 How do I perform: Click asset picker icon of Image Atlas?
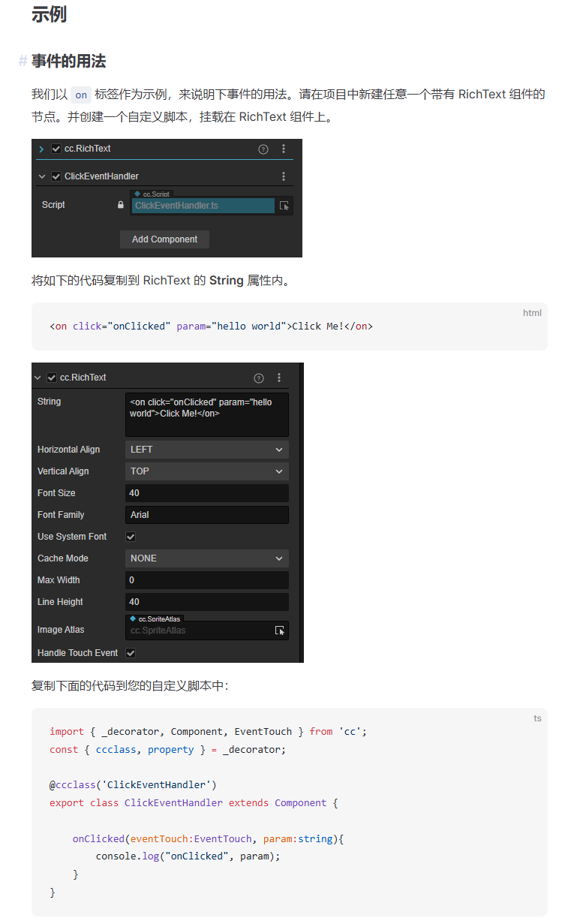tap(280, 631)
